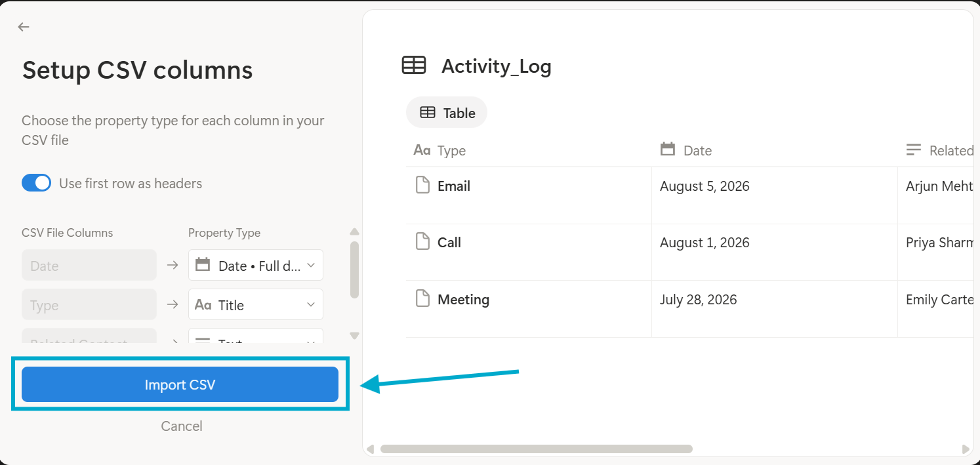Image resolution: width=980 pixels, height=465 pixels.
Task: Click the horizontal scrollbar under the preview
Action: click(x=536, y=449)
